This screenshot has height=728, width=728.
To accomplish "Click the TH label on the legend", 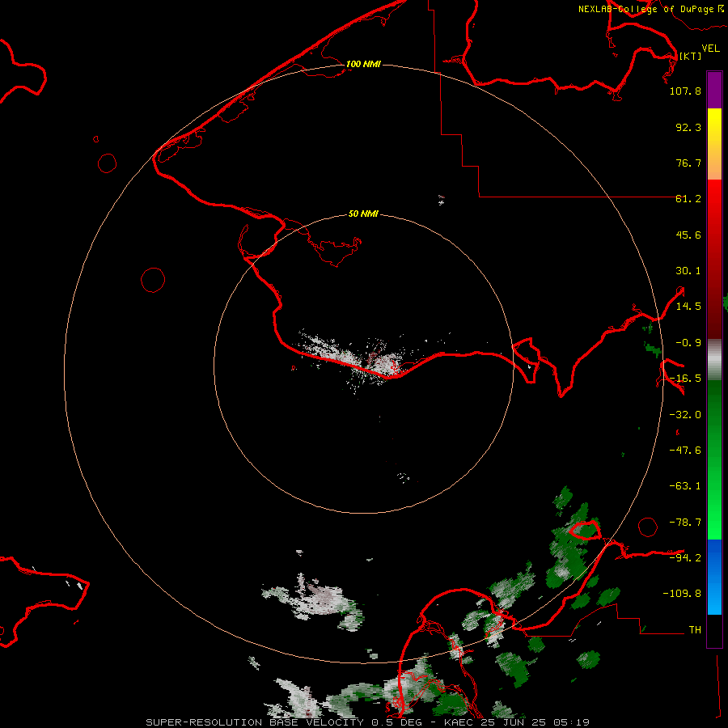I will pyautogui.click(x=695, y=629).
